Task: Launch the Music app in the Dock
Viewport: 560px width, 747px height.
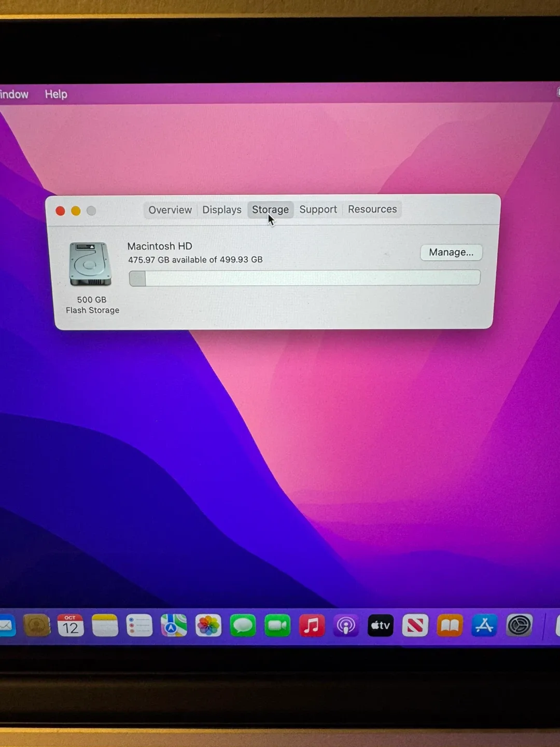Action: pos(312,626)
